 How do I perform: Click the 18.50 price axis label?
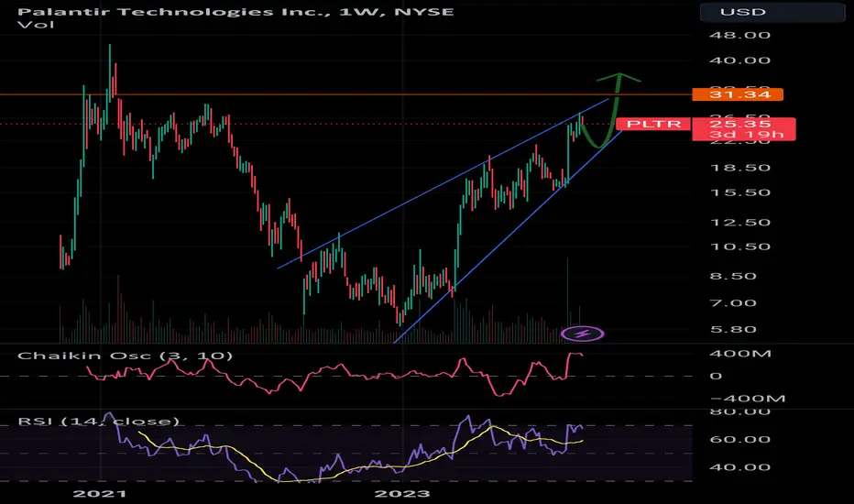(739, 168)
